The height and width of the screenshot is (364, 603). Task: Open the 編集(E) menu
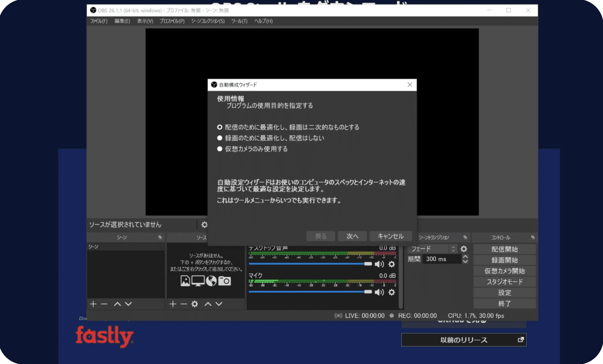122,21
